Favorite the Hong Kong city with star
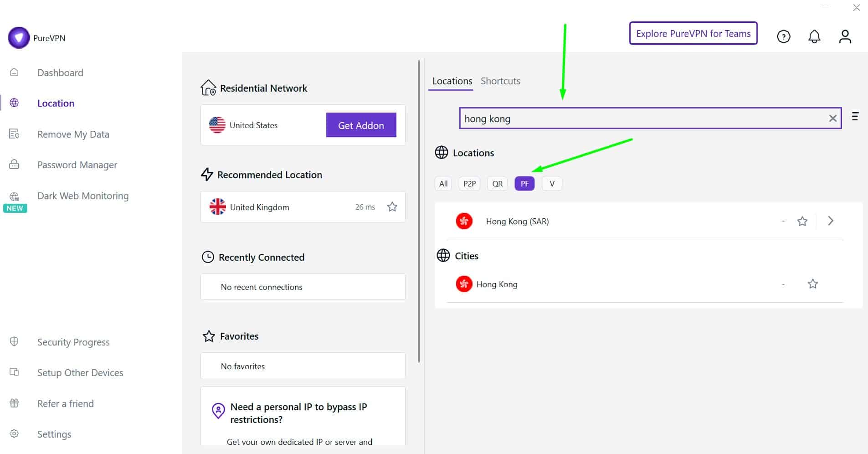This screenshot has height=454, width=868. pos(812,284)
